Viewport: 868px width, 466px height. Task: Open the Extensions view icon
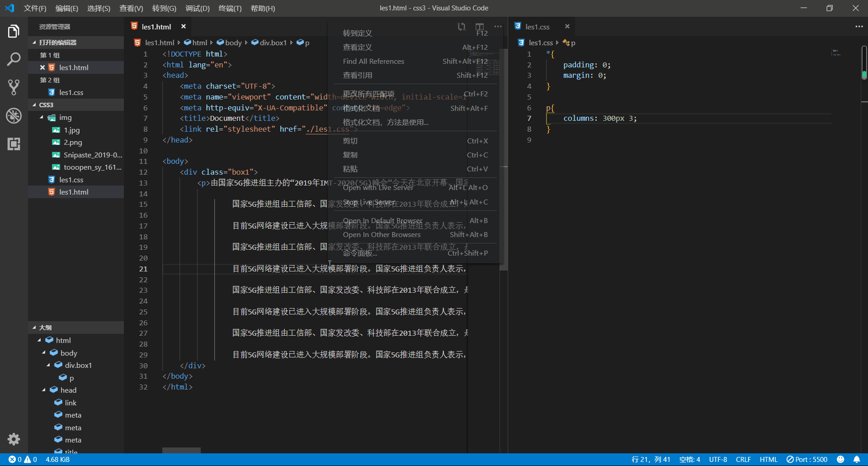(x=14, y=144)
